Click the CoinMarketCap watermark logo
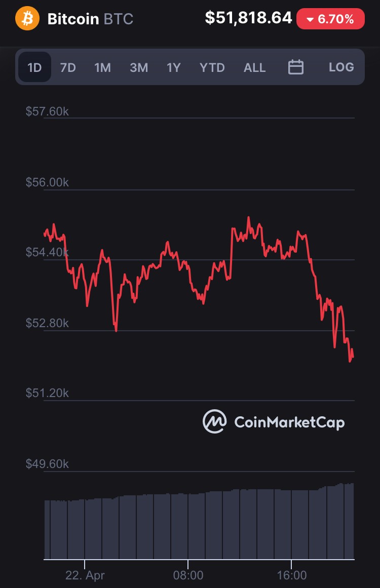 [x=214, y=421]
